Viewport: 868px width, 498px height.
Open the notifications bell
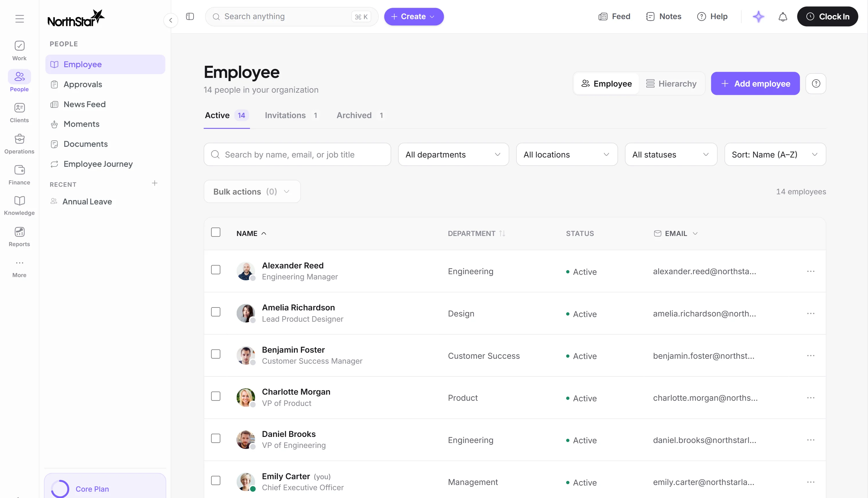(x=783, y=17)
